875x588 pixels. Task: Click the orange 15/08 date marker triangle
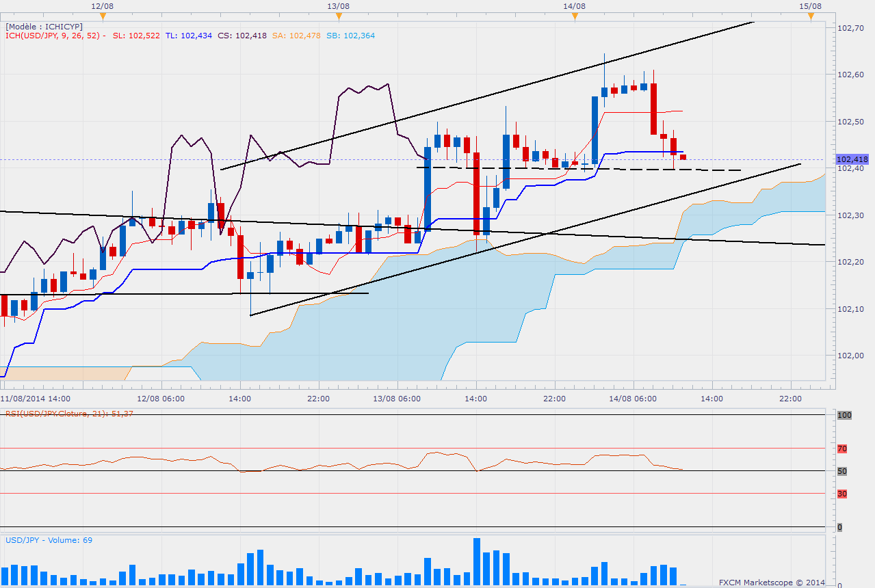point(811,17)
